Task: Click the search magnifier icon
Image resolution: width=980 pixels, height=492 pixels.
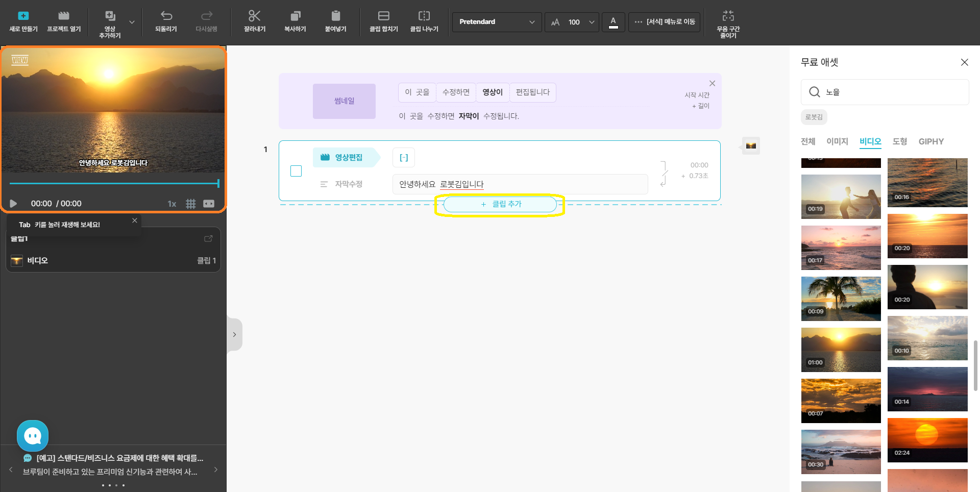Action: (x=815, y=92)
